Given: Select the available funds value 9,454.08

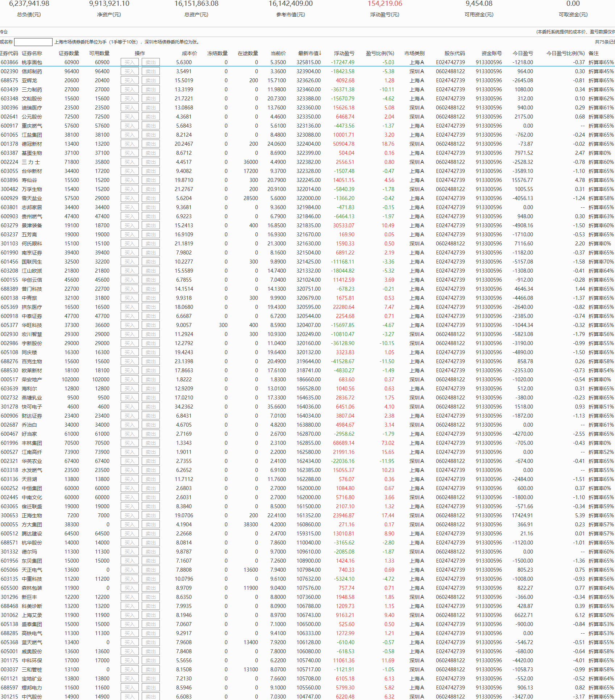Looking at the screenshot, I should pyautogui.click(x=479, y=4).
